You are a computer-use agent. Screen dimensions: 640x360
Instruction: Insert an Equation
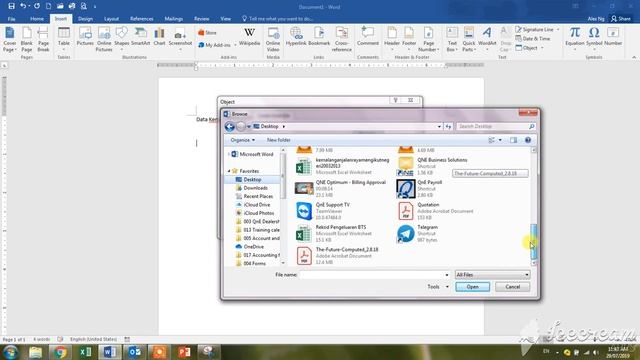point(575,38)
